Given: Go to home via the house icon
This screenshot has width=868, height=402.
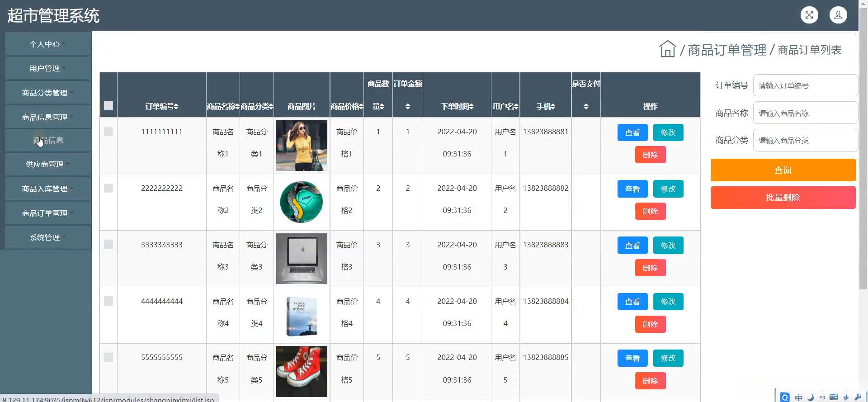Looking at the screenshot, I should [667, 49].
